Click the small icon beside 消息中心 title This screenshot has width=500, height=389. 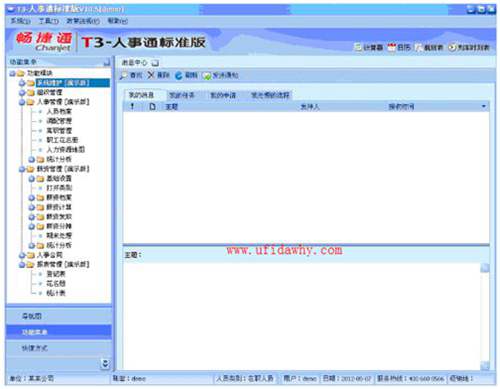click(x=155, y=63)
